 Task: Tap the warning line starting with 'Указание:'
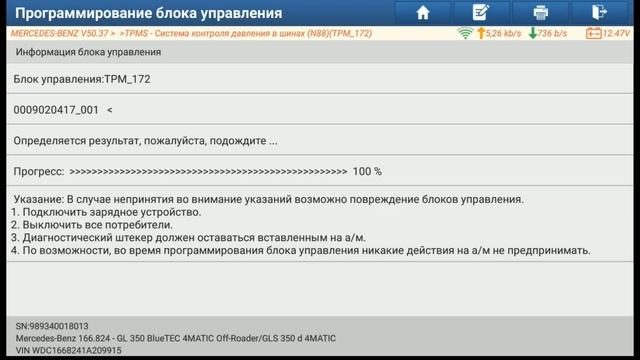coord(268,199)
